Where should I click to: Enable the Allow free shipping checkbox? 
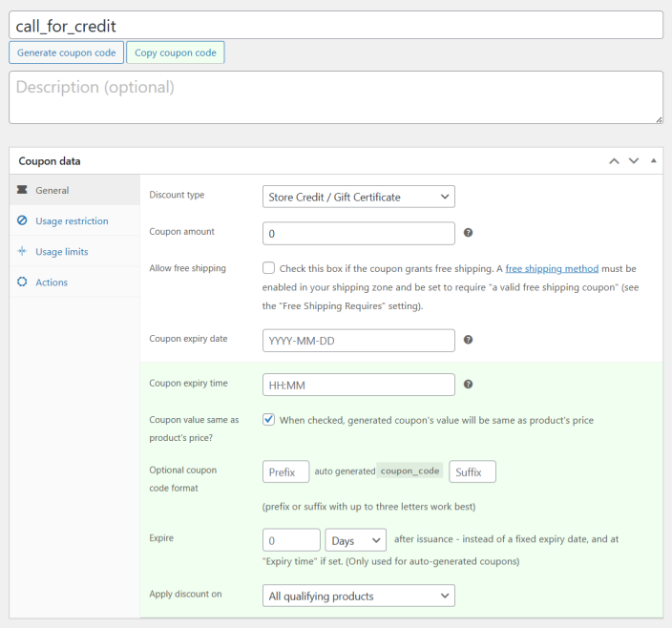(x=269, y=269)
